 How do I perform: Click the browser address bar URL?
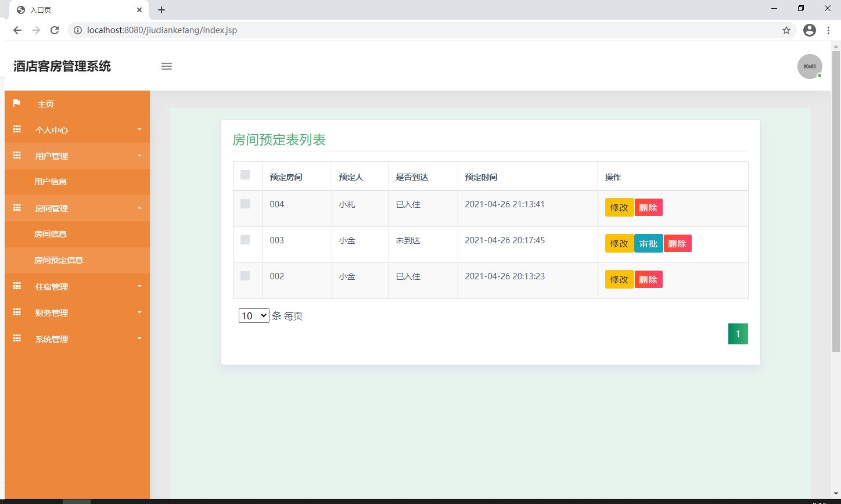point(162,30)
